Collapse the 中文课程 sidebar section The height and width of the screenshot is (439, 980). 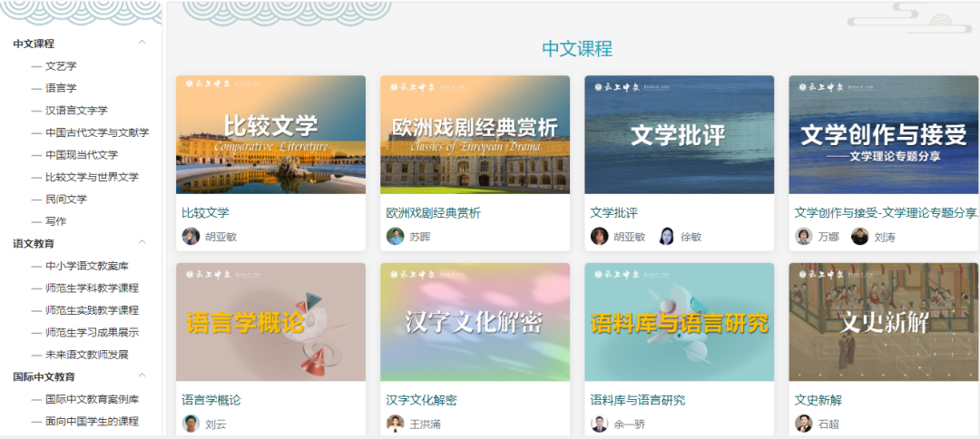[142, 43]
